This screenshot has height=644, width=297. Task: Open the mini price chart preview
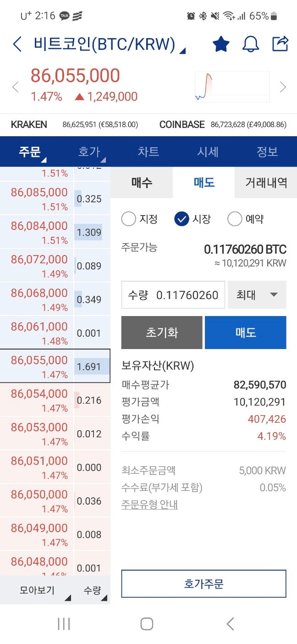coord(231,85)
